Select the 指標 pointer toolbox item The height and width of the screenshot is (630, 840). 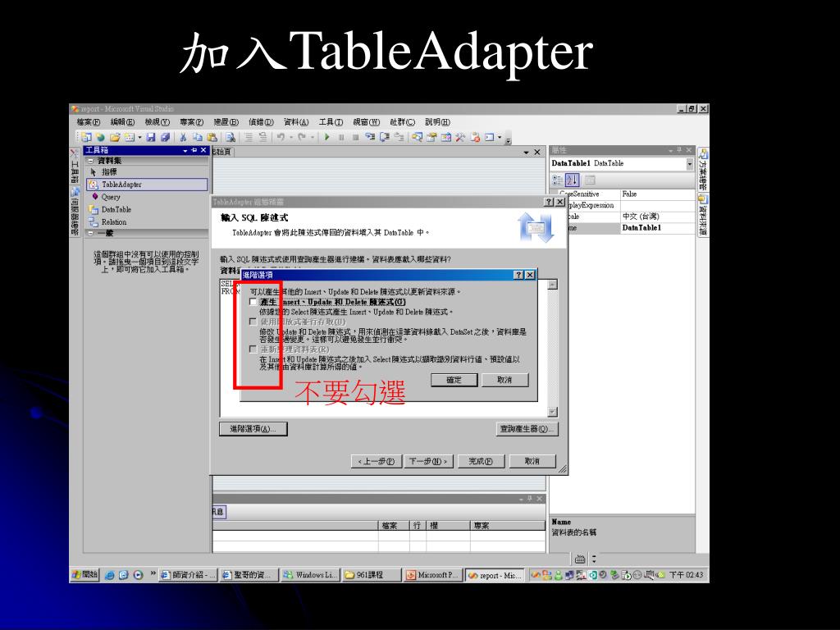(x=147, y=172)
